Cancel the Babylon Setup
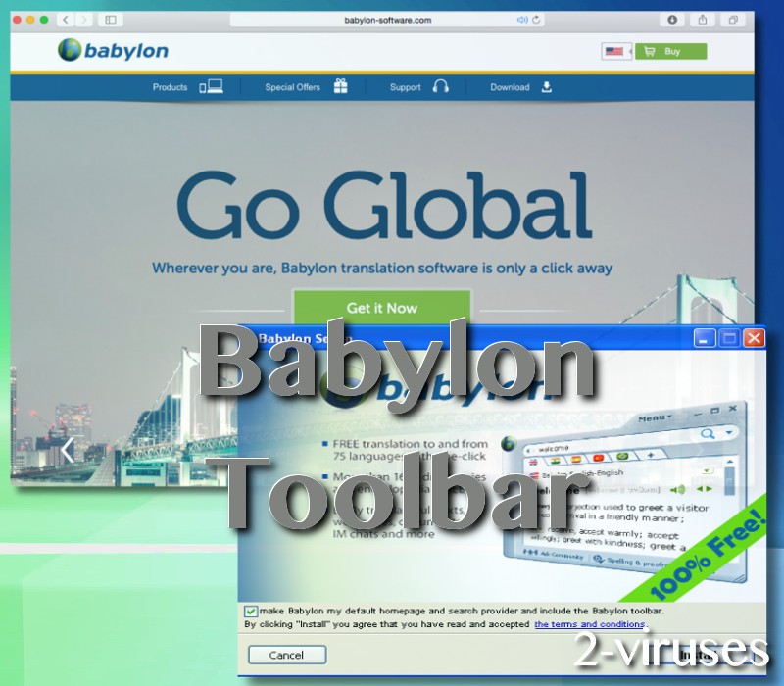This screenshot has width=784, height=686. tap(287, 655)
